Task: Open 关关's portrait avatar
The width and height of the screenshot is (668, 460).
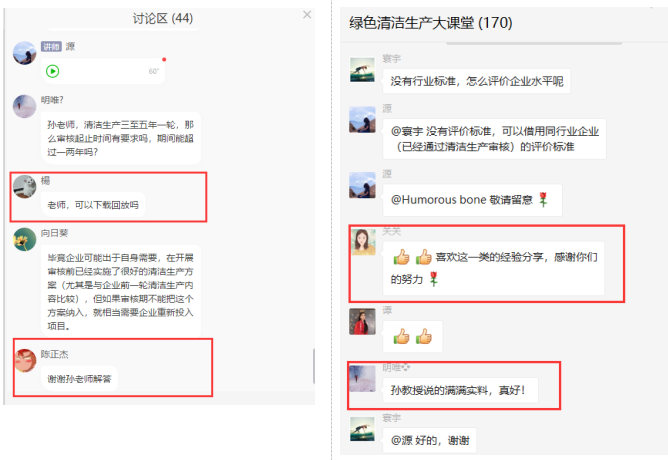Action: pyautogui.click(x=363, y=242)
